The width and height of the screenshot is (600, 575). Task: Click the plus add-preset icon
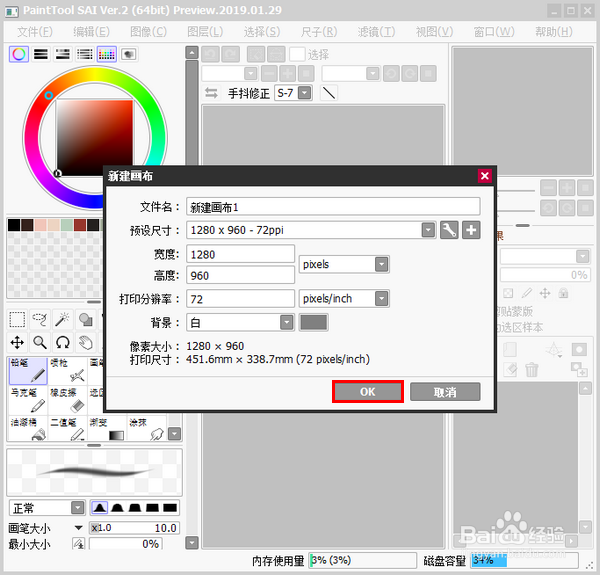(471, 230)
